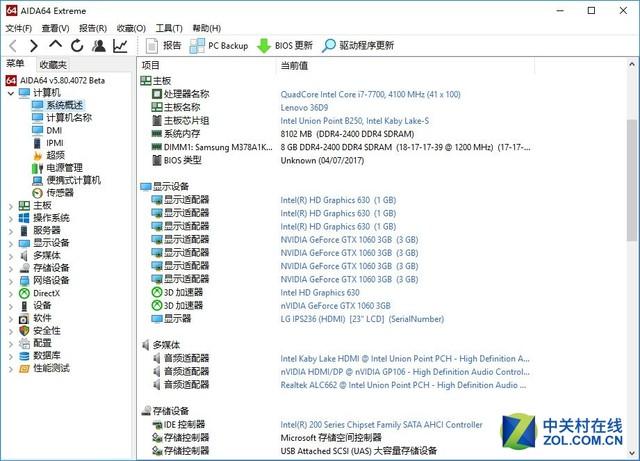Open the nVIDIA GeForce GTX 1060 3GB accelerator link
Image resolution: width=640 pixels, height=461 pixels.
click(335, 305)
